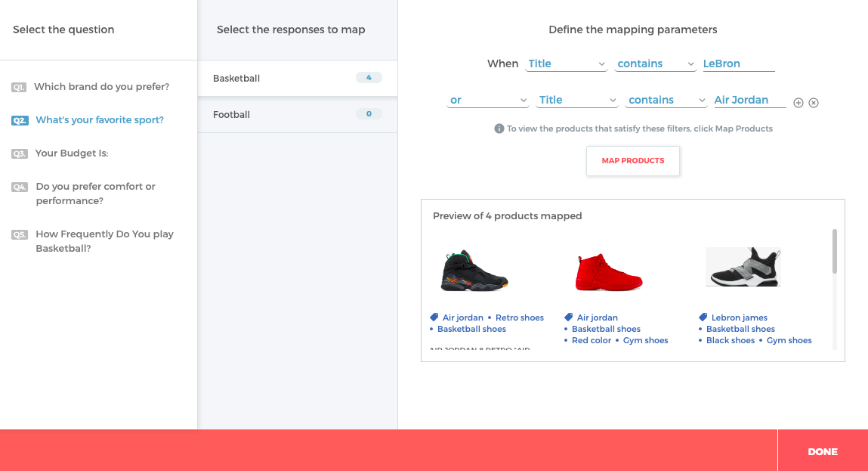The image size is (868, 471).
Task: Click the 'Black shoes' tag
Action: [x=731, y=340]
